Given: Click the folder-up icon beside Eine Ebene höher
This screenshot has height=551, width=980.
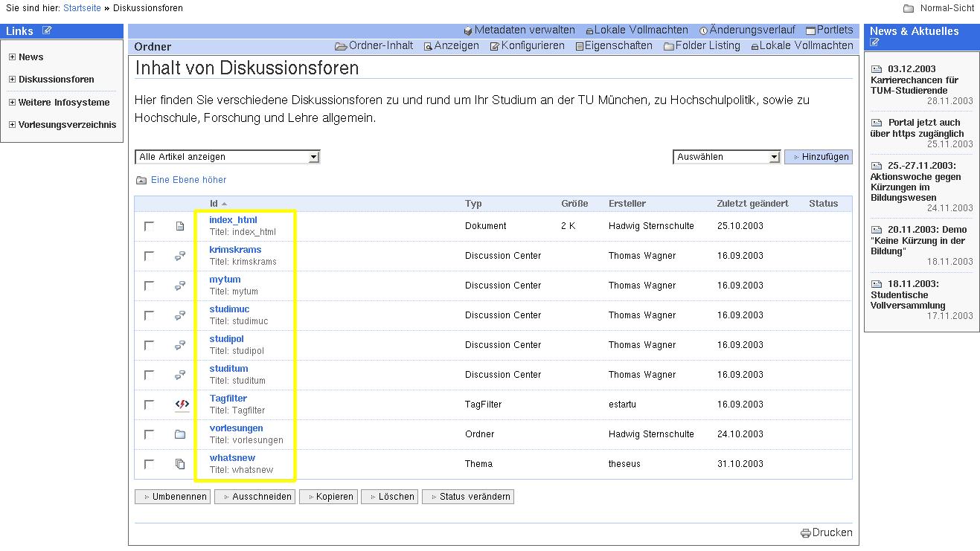Looking at the screenshot, I should coord(141,180).
